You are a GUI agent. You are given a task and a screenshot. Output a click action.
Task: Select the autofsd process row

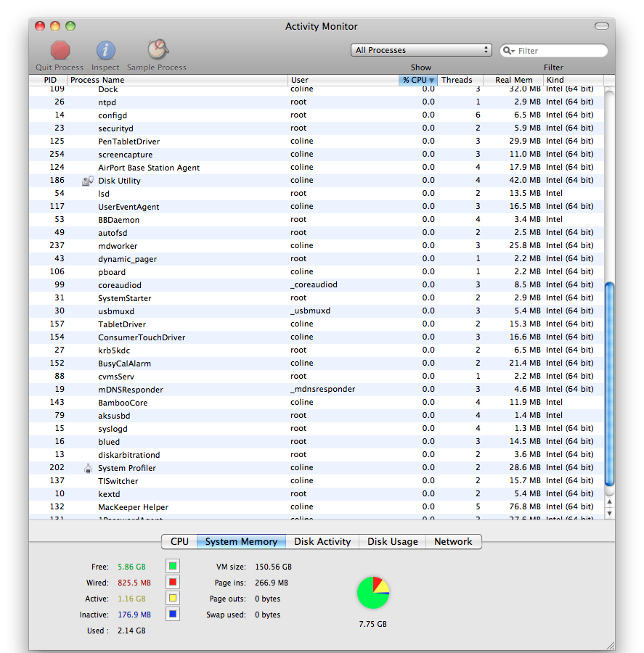tap(317, 233)
